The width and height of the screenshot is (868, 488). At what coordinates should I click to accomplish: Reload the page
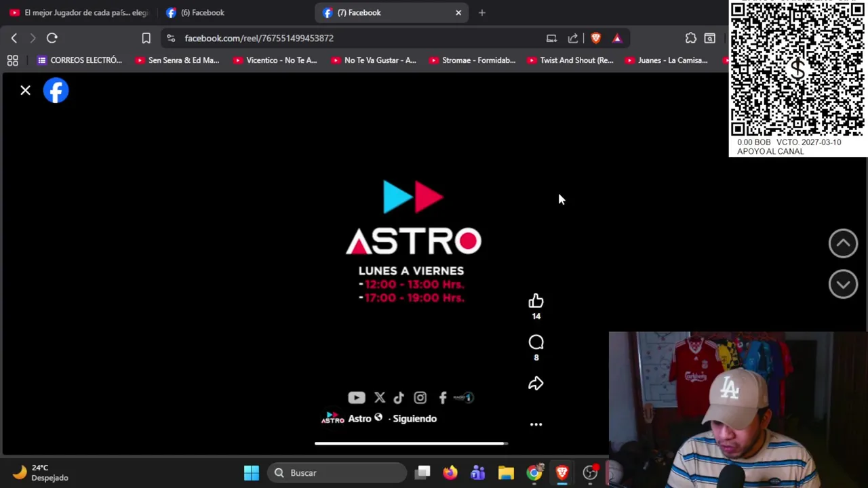[52, 38]
